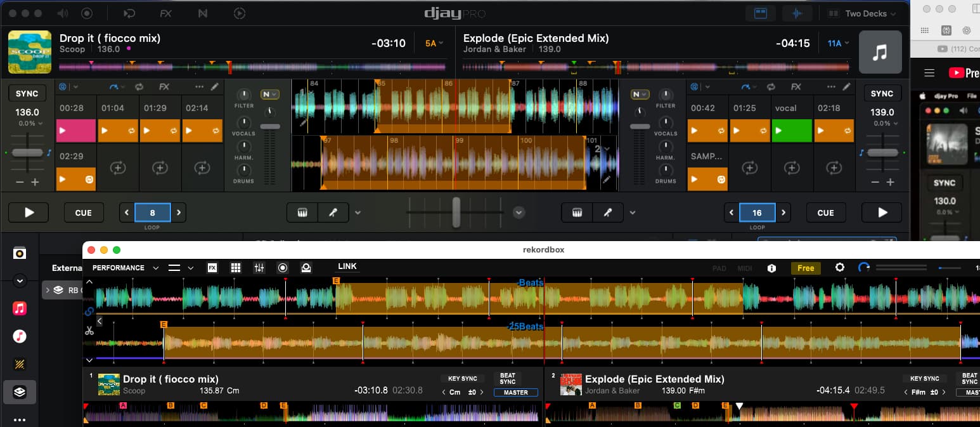Edit deck 1 cue pads with pencil icon
980x427 pixels.
(215, 87)
